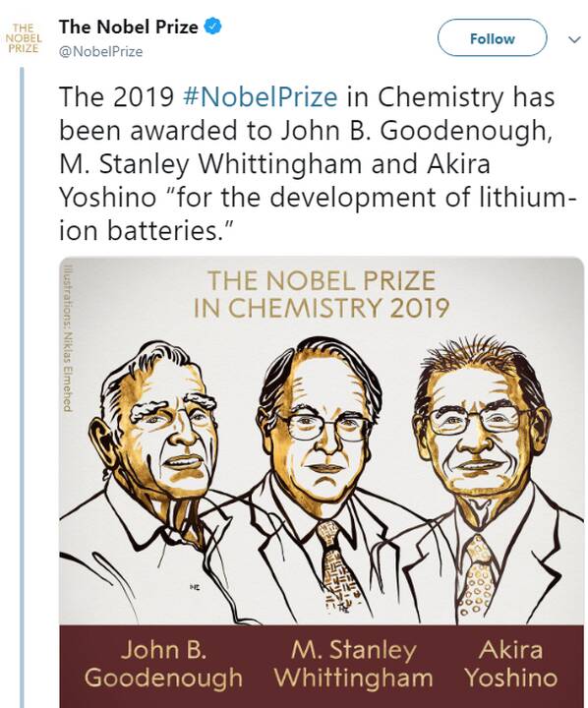This screenshot has height=708, width=588.
Task: Follow the Nobel Prize account
Action: [x=493, y=38]
